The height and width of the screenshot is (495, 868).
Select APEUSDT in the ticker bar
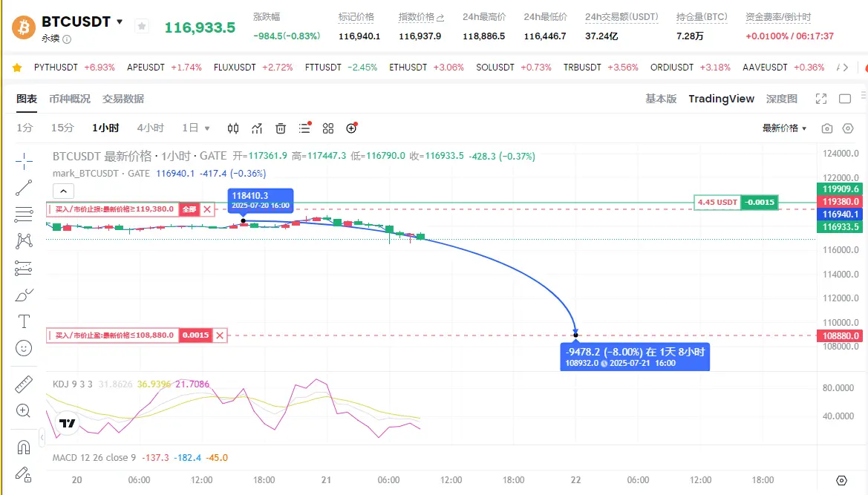[x=146, y=68]
